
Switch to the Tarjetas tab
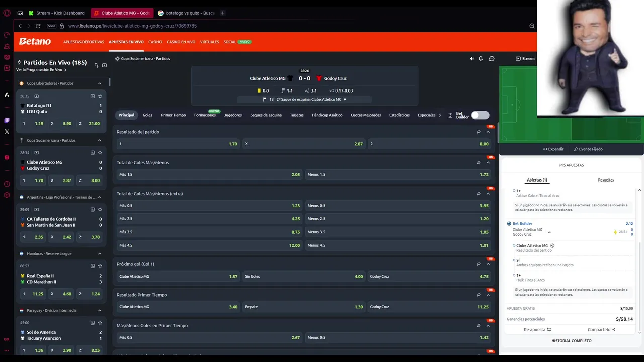297,115
